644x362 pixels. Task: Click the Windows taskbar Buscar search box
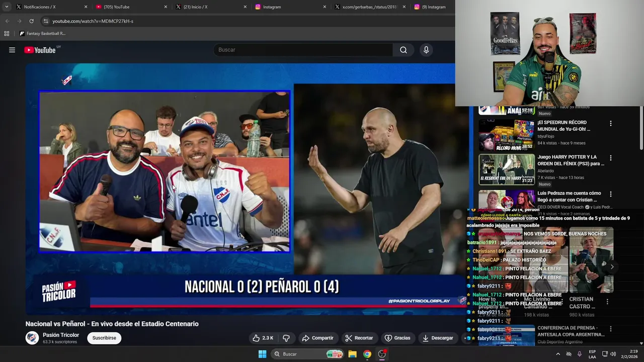coord(307,354)
